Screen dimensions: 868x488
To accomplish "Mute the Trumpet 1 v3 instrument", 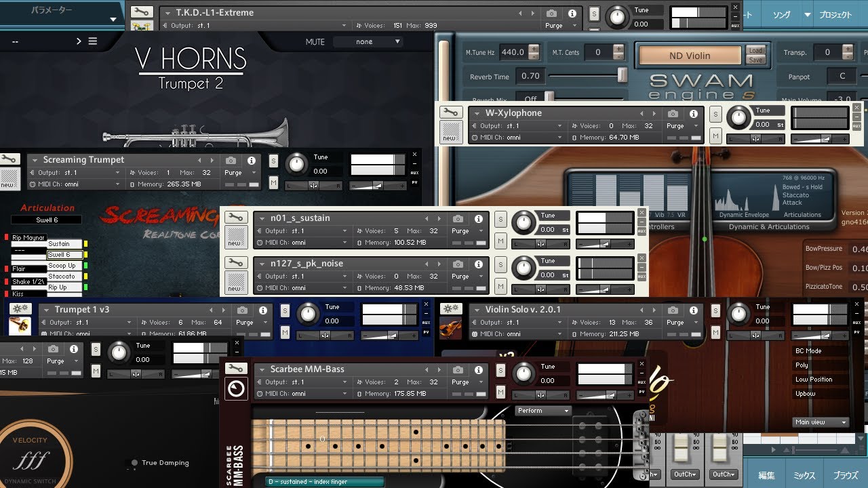I will [x=285, y=332].
